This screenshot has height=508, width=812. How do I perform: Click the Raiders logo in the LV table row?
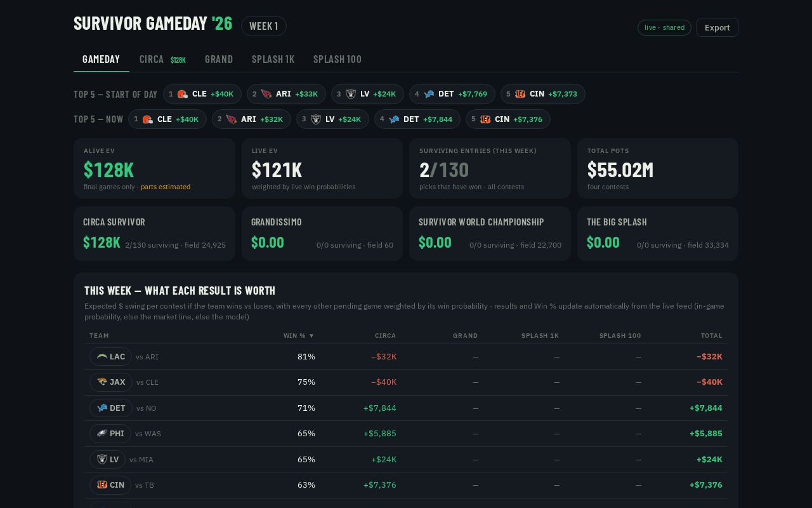click(x=101, y=459)
